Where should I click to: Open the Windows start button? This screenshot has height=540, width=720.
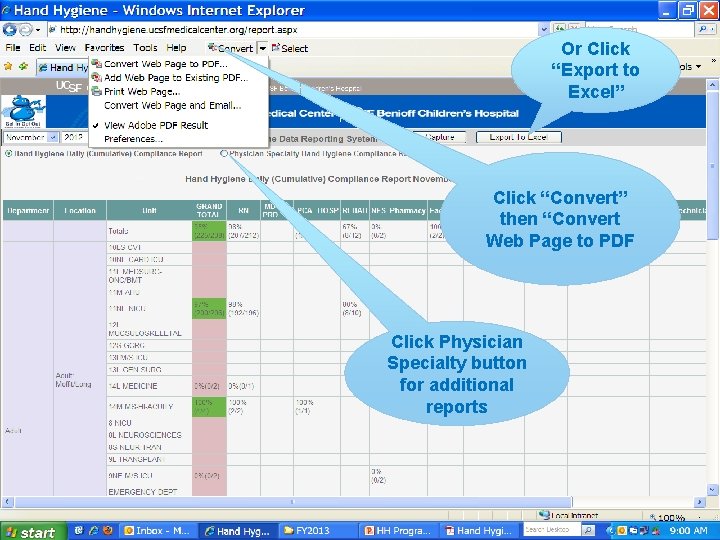(x=32, y=531)
